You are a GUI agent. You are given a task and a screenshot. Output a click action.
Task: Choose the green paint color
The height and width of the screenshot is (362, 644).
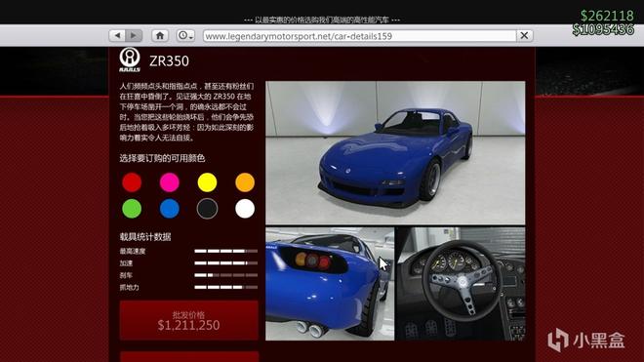coord(132,209)
